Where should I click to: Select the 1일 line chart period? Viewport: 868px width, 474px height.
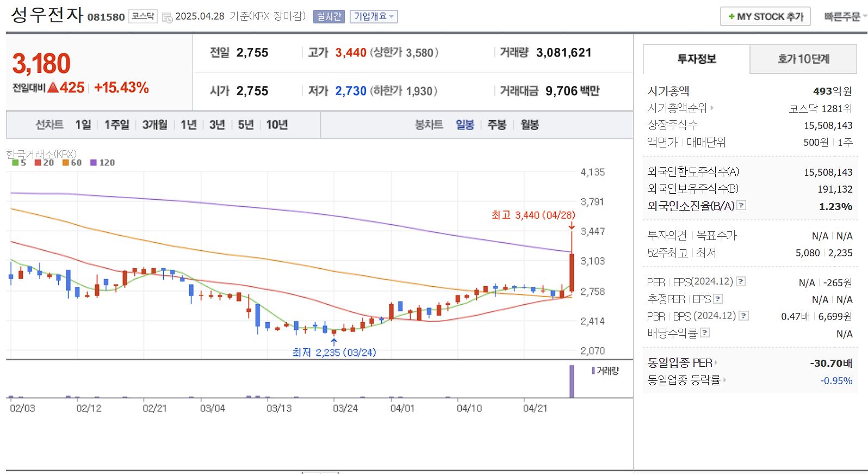[83, 125]
